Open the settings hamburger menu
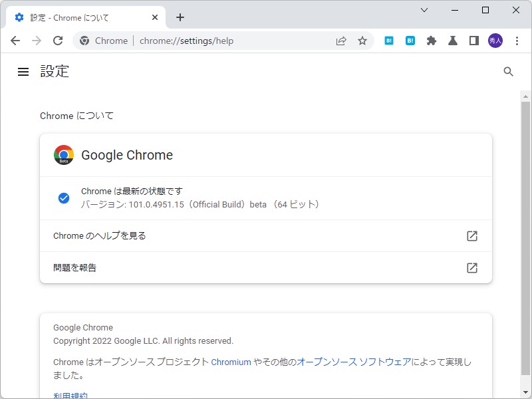Viewport: 532px width, 399px height. click(23, 72)
